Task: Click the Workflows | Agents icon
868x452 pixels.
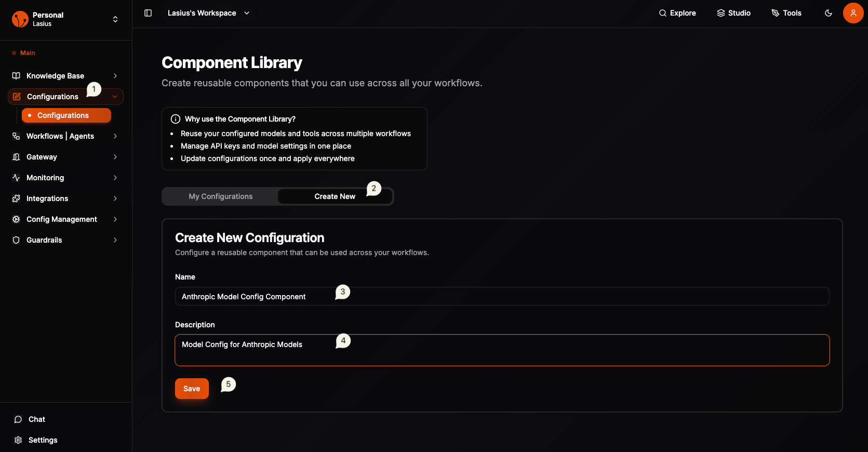Action: point(16,136)
